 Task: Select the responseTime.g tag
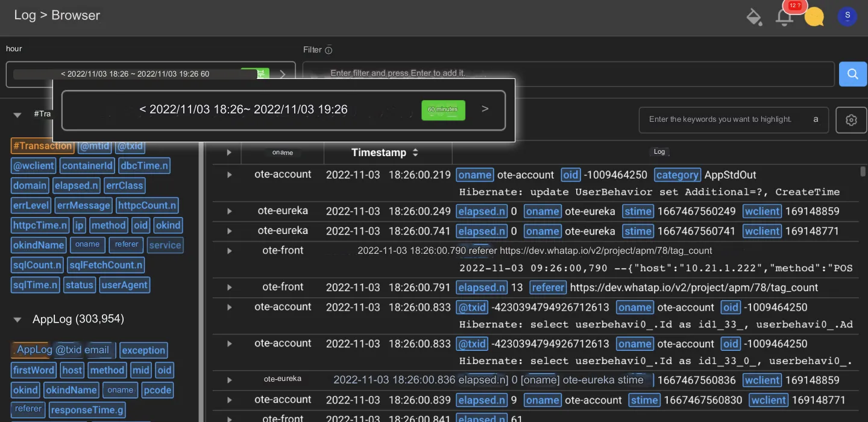click(x=87, y=410)
